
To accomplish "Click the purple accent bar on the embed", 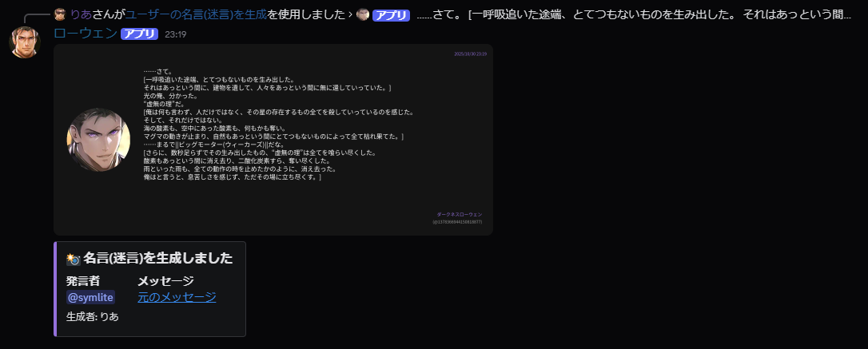I will (55, 289).
